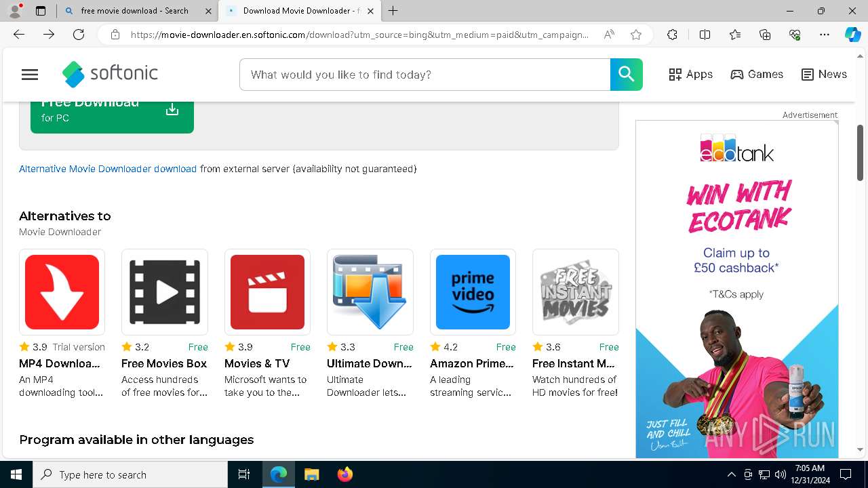Screen dimensions: 868x488
Task: Show hidden system tray icons chevron
Action: [731, 474]
